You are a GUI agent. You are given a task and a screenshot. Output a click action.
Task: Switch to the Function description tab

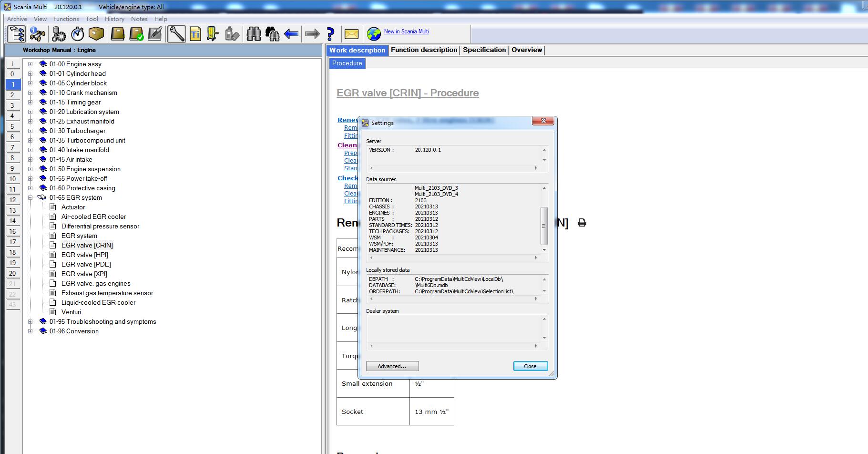coord(424,50)
